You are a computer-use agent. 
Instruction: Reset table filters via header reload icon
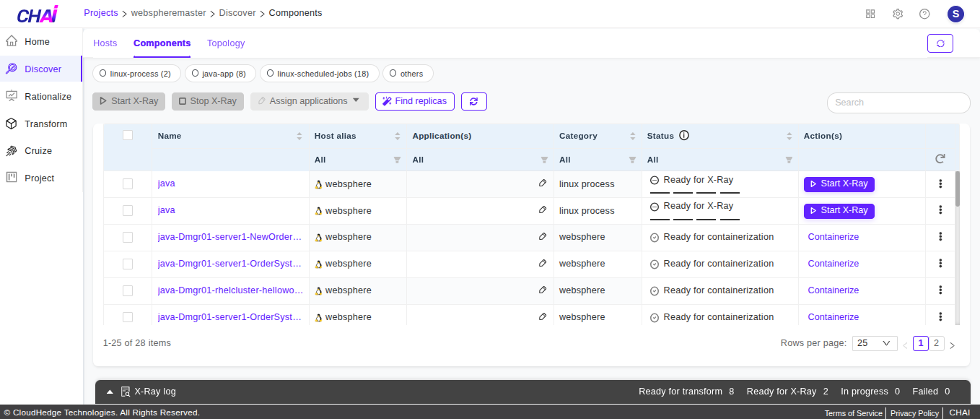click(x=940, y=159)
